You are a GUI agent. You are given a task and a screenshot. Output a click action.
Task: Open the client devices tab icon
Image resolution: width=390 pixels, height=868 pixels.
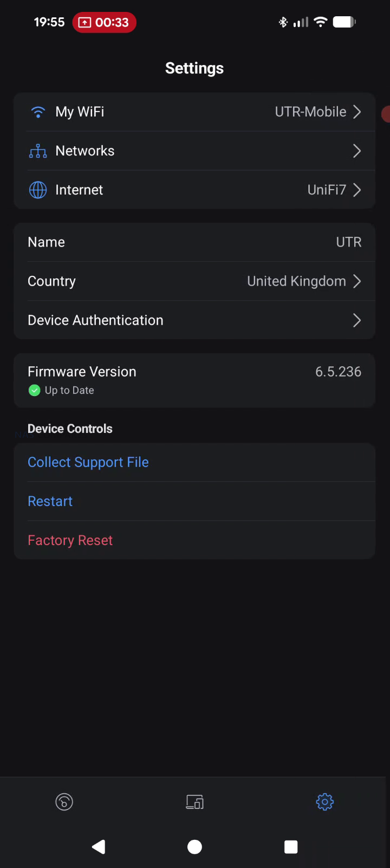tap(195, 802)
